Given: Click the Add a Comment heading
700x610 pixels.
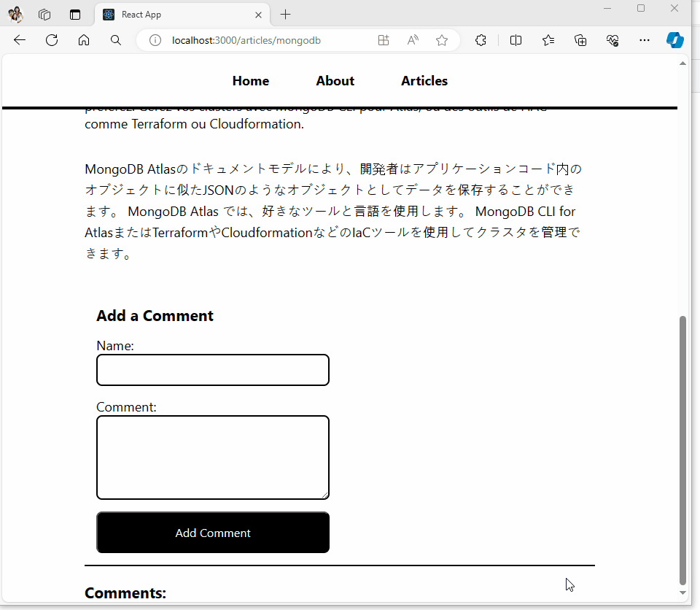Looking at the screenshot, I should pos(155,316).
